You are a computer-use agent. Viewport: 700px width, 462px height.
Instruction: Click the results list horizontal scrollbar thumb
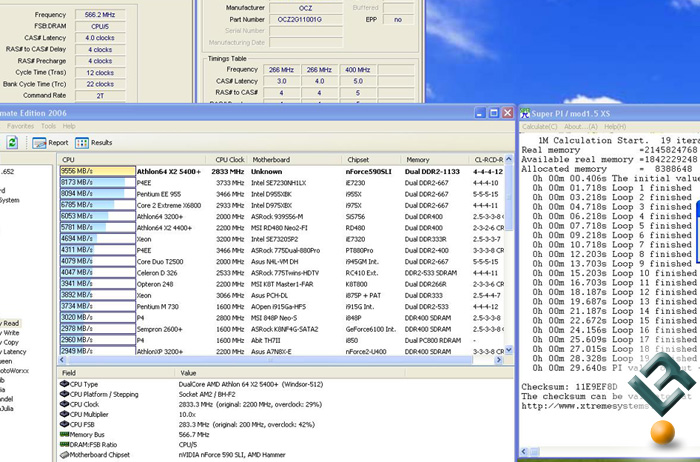tap(269, 360)
